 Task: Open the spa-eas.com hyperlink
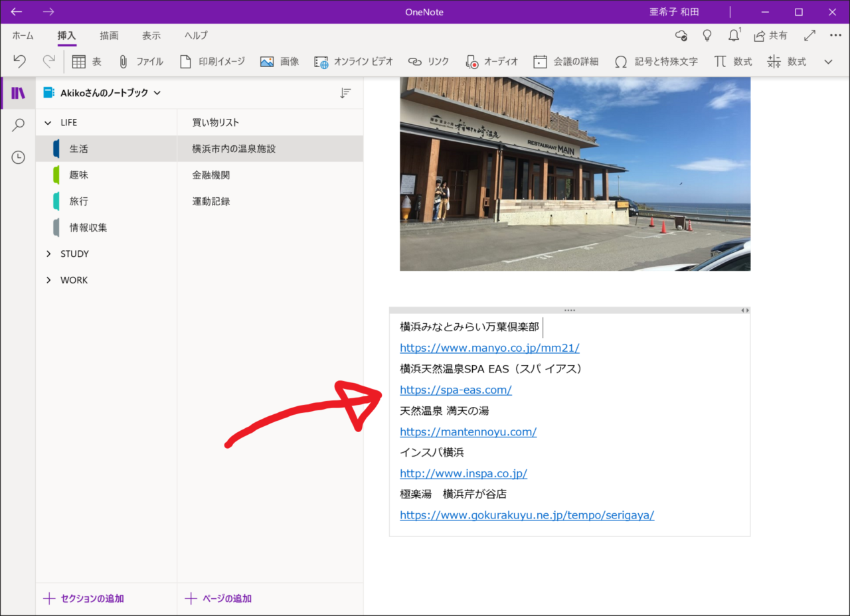[456, 390]
